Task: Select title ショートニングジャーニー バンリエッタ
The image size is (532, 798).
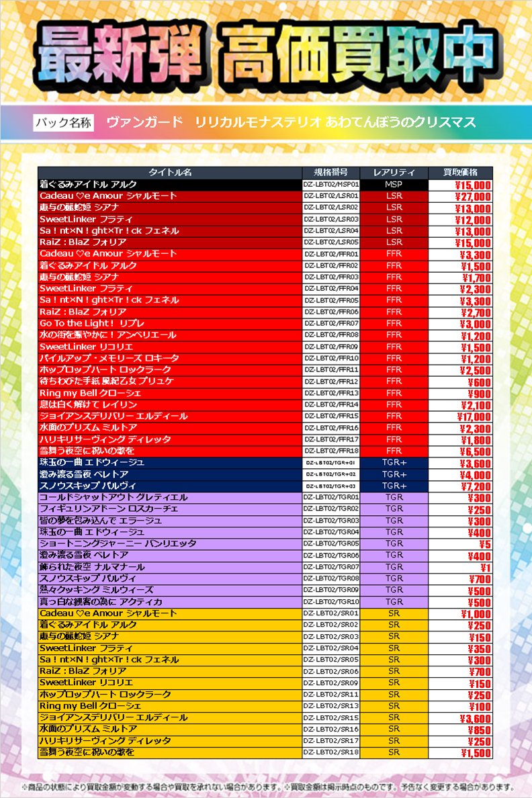Action: [x=118, y=543]
